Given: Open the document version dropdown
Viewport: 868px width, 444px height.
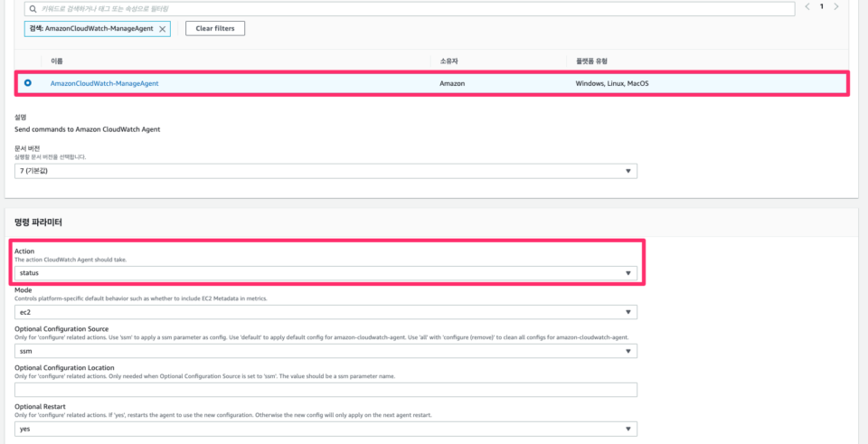Looking at the screenshot, I should coord(325,171).
